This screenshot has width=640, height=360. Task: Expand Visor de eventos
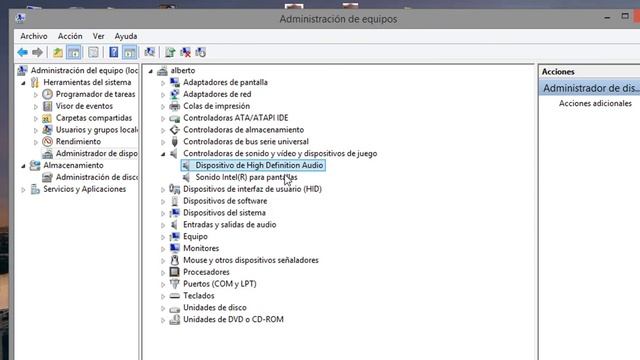(36, 107)
